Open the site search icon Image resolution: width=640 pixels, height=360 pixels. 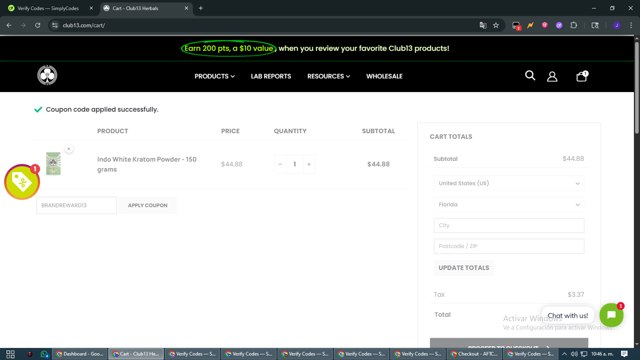click(530, 76)
